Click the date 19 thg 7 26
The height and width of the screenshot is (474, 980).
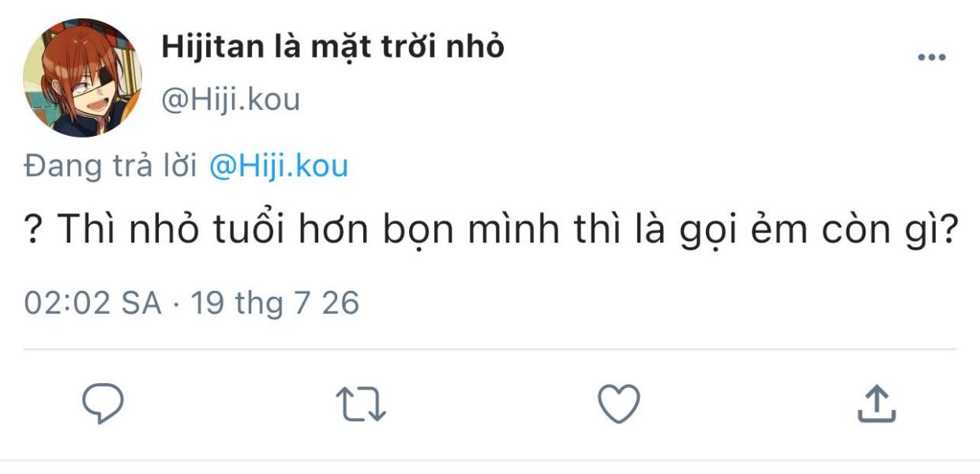(x=275, y=303)
